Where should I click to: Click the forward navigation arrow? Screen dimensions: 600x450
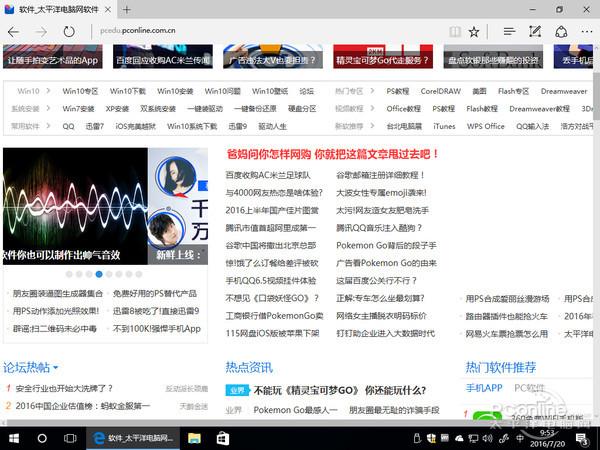coord(41,32)
